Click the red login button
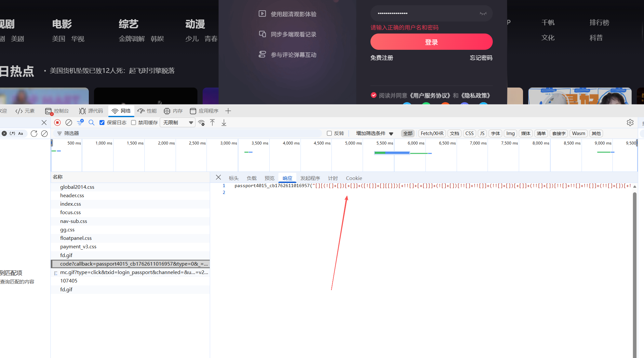The height and width of the screenshot is (358, 644). coord(431,42)
